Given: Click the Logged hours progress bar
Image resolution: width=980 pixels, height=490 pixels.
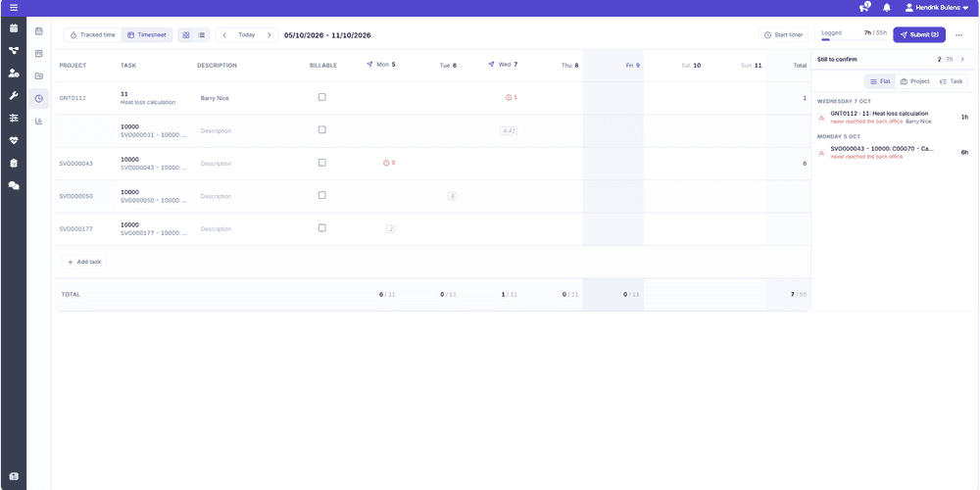Looking at the screenshot, I should [x=854, y=39].
